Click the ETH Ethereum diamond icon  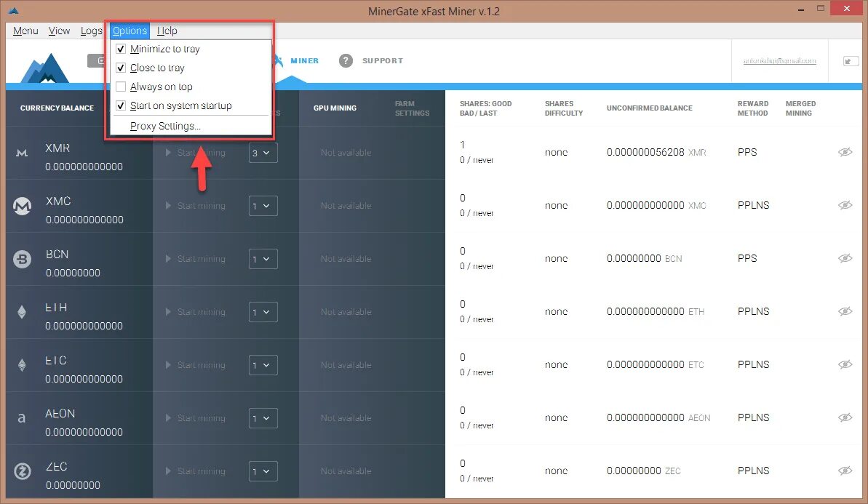[22, 312]
